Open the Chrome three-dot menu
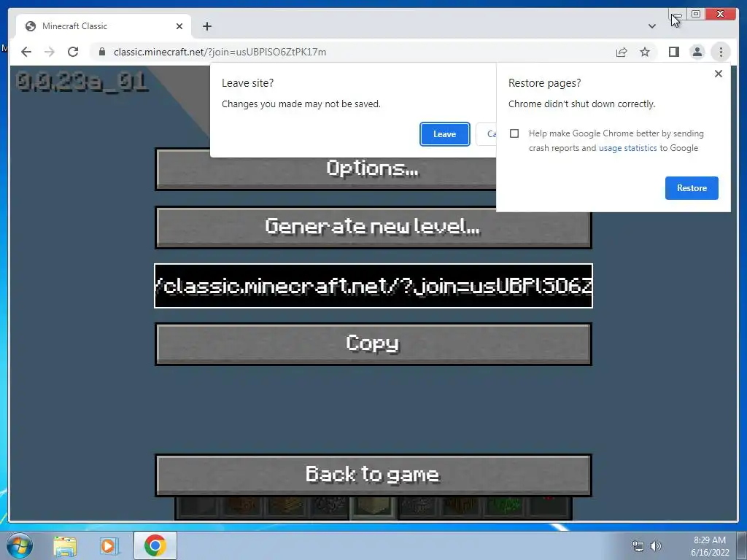This screenshot has width=747, height=560. click(721, 52)
